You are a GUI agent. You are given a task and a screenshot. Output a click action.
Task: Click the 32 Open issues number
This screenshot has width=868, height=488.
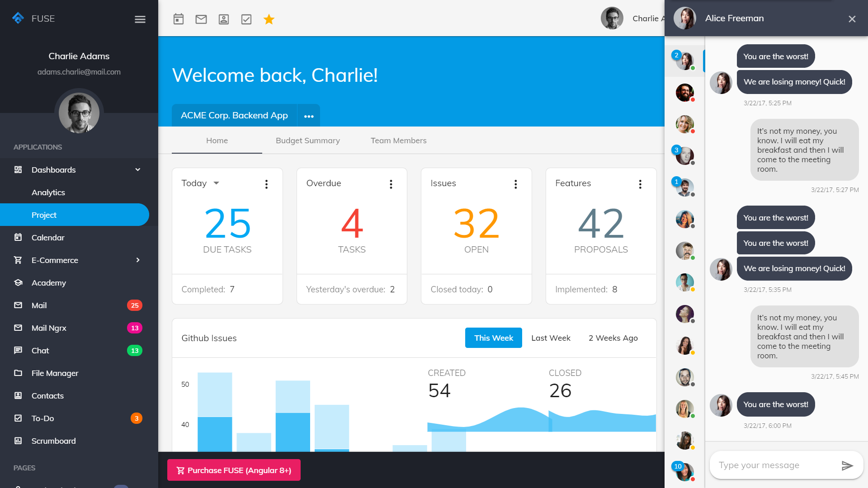(476, 223)
